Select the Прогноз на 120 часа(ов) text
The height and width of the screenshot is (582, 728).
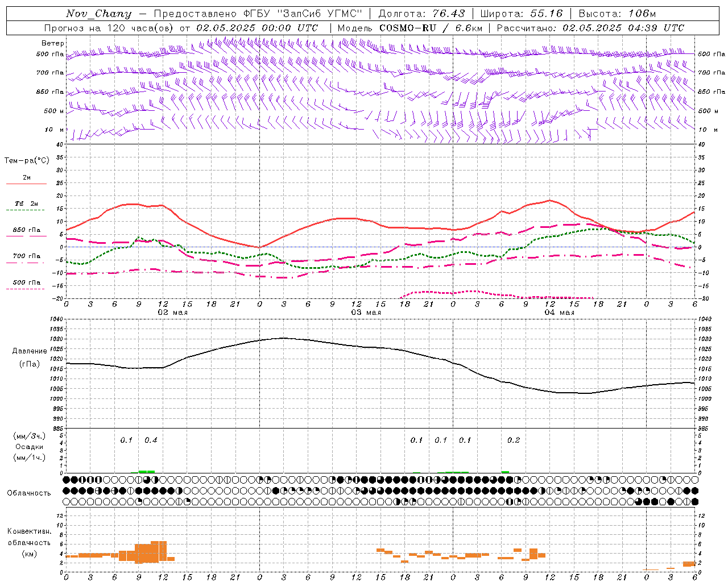point(109,28)
